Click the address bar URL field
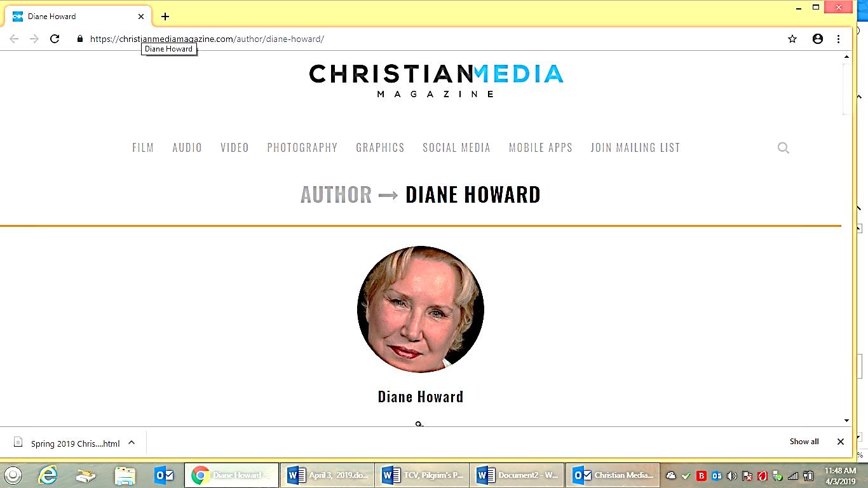868x488 pixels. 381,39
